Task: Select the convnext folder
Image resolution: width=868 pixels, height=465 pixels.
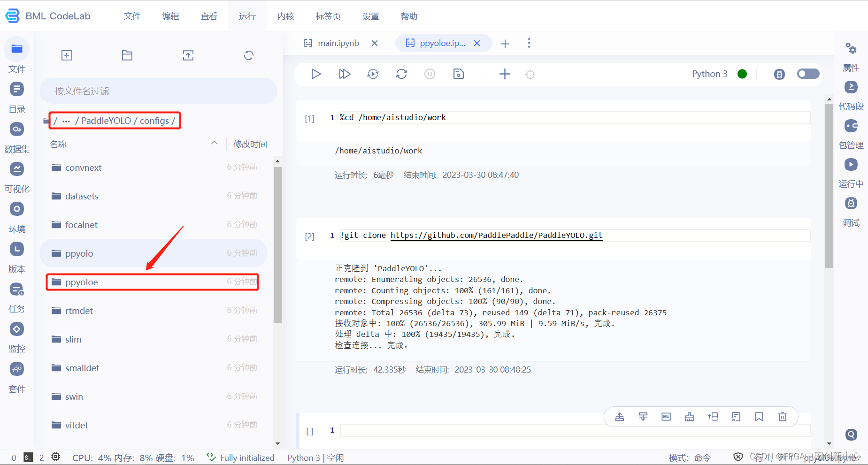Action: tap(154, 168)
